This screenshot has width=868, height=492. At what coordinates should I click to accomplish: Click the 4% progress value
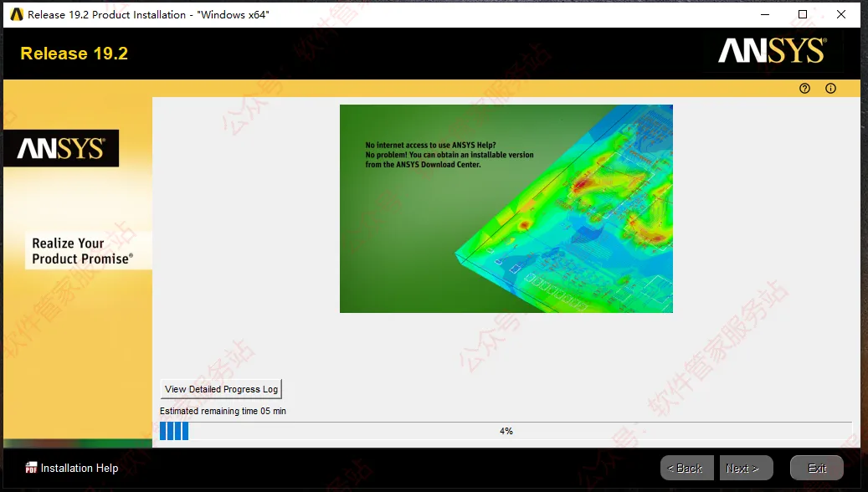pyautogui.click(x=506, y=431)
